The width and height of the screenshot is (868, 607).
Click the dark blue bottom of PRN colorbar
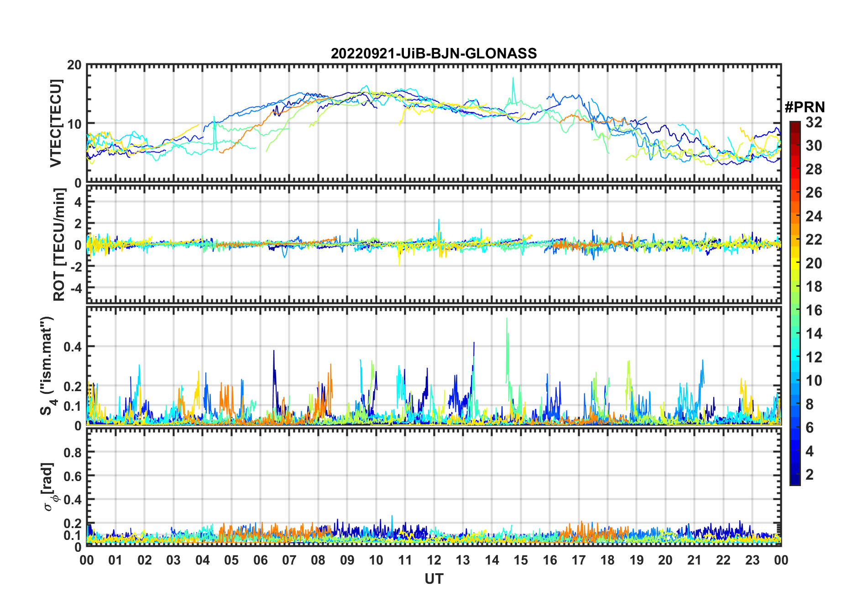coord(795,480)
